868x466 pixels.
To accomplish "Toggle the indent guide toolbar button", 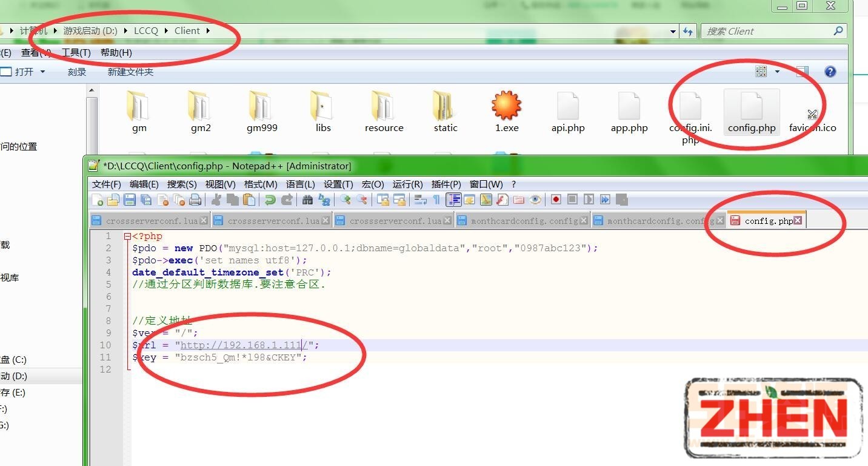I will pos(453,200).
